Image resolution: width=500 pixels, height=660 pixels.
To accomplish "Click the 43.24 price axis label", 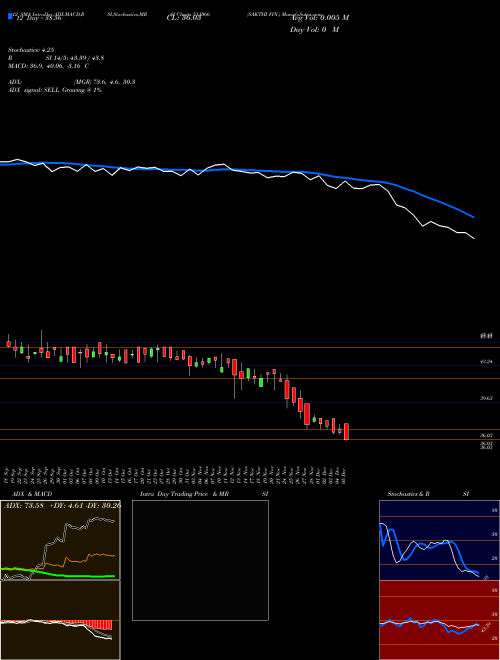I will click(487, 362).
